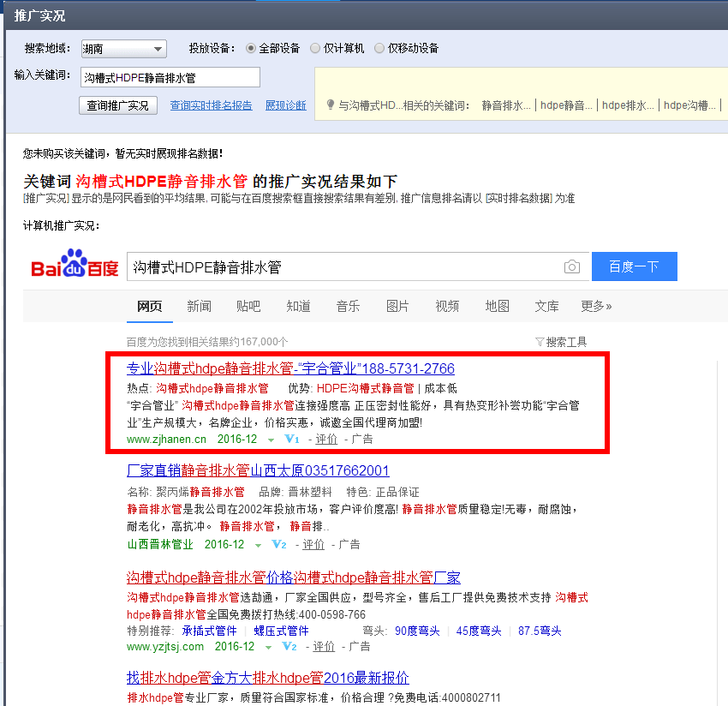The width and height of the screenshot is (728, 706).
Task: Click the 百度一下 search button
Action: pyautogui.click(x=634, y=266)
